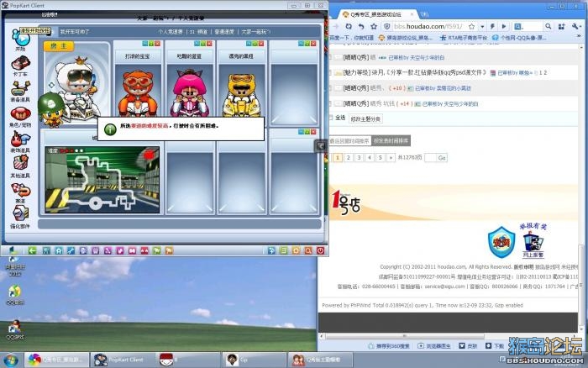Click the 网上报警 police badge icon
Screen dimensions: 588x368
tap(533, 244)
